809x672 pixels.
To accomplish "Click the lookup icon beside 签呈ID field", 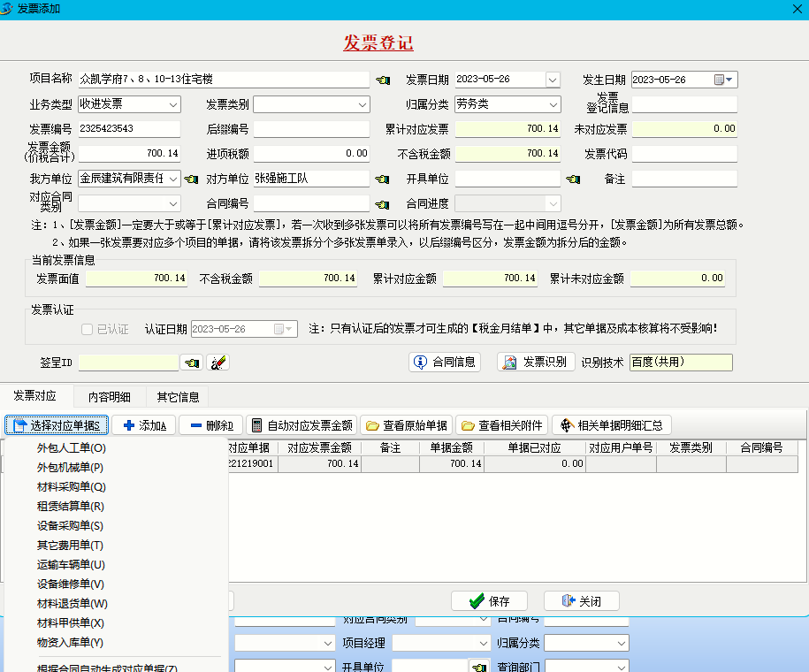I will pos(192,363).
